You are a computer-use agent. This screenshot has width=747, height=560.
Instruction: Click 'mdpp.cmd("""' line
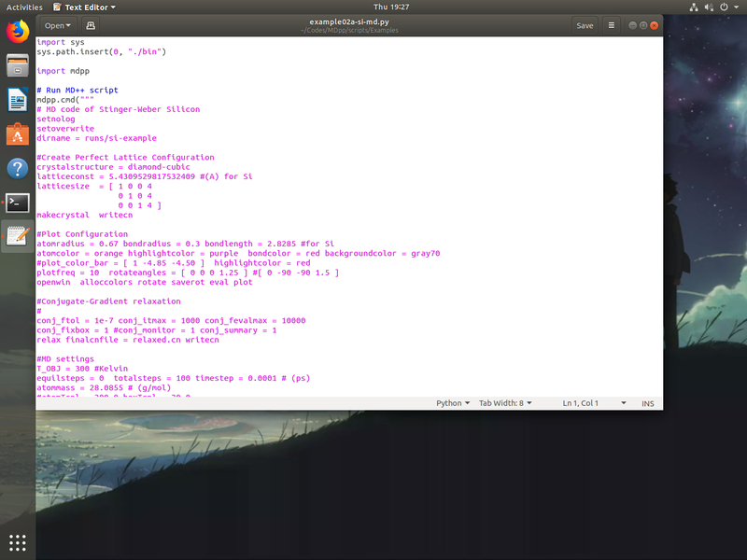65,100
